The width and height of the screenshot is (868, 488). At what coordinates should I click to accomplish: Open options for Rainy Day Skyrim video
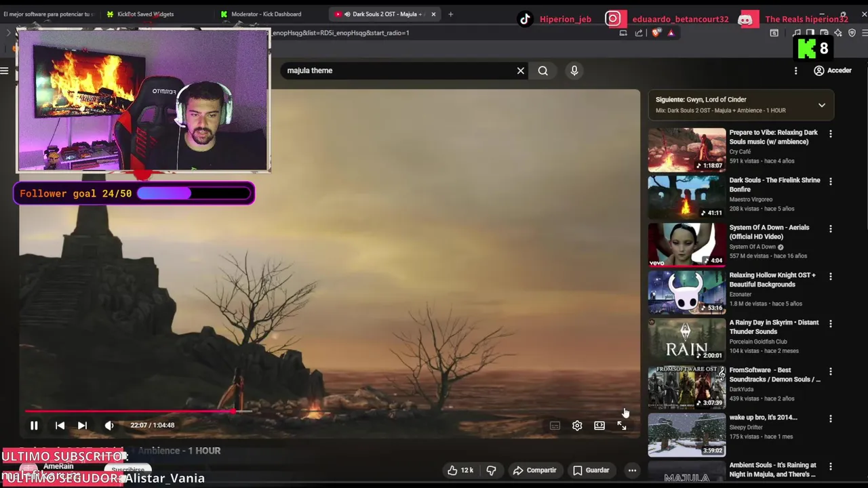pyautogui.click(x=830, y=324)
